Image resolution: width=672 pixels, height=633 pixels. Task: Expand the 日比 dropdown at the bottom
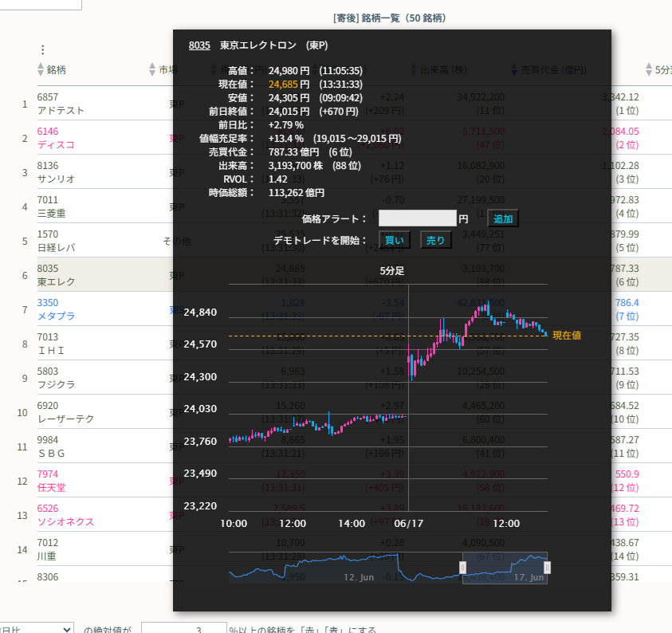click(x=36, y=629)
